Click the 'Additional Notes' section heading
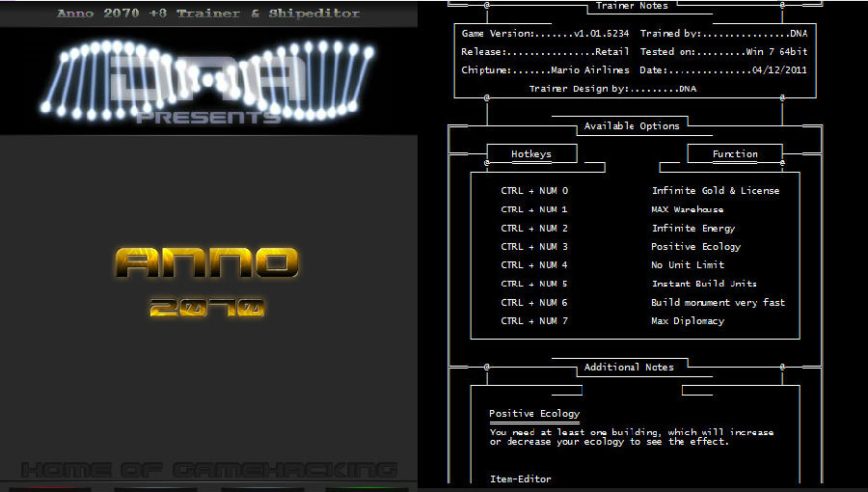 629,367
